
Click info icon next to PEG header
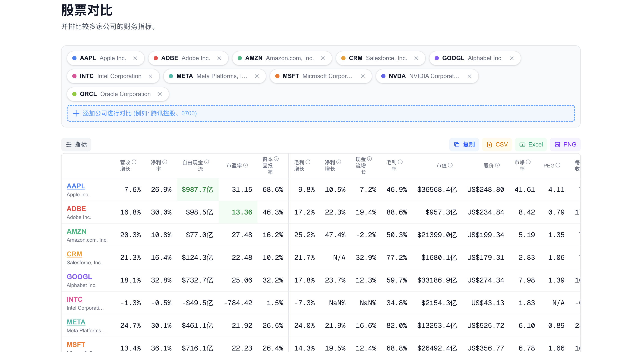pos(558,165)
